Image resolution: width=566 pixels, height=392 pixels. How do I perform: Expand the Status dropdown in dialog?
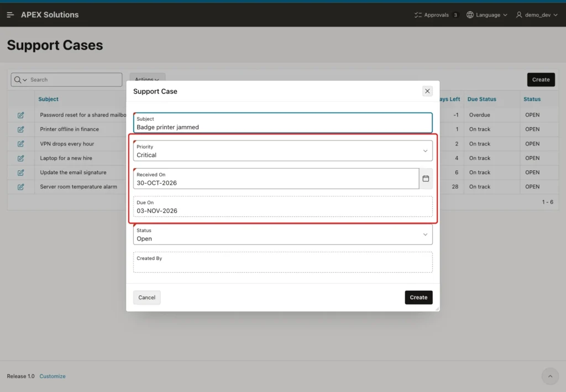pyautogui.click(x=425, y=234)
